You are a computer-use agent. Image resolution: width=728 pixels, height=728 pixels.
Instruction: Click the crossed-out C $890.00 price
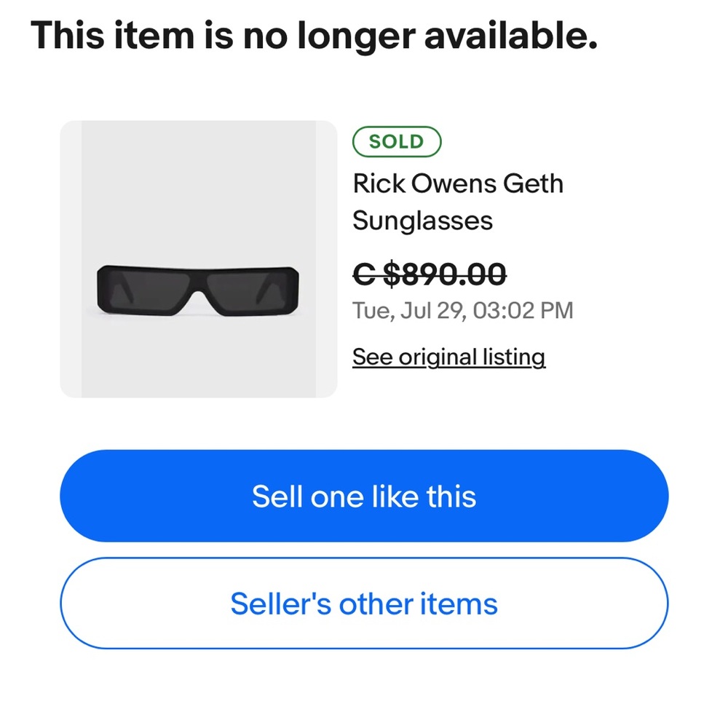point(427,275)
